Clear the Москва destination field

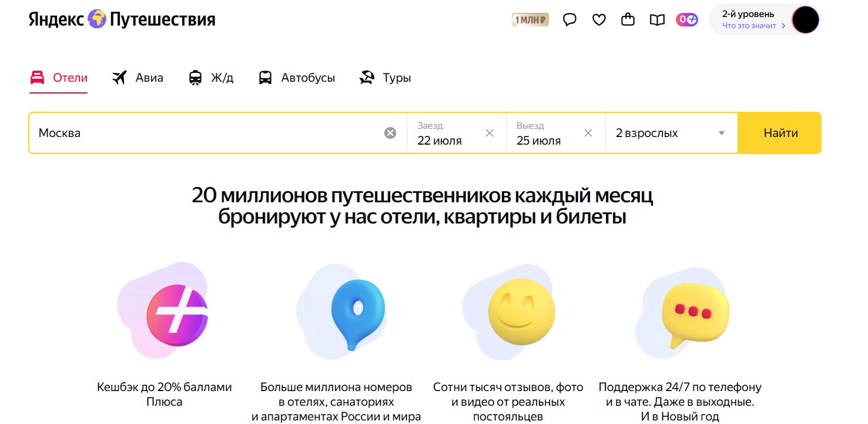(390, 133)
